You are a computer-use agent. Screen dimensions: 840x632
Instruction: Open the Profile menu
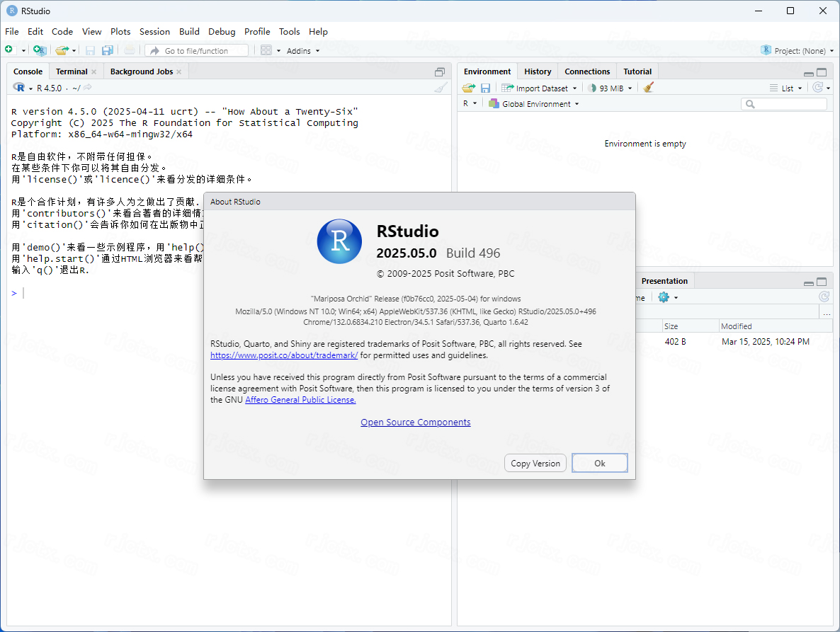[257, 32]
